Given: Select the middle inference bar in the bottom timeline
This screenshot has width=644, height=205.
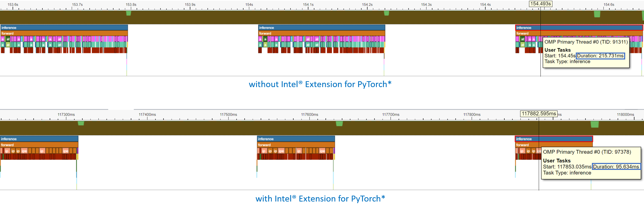Looking at the screenshot, I should (296, 139).
